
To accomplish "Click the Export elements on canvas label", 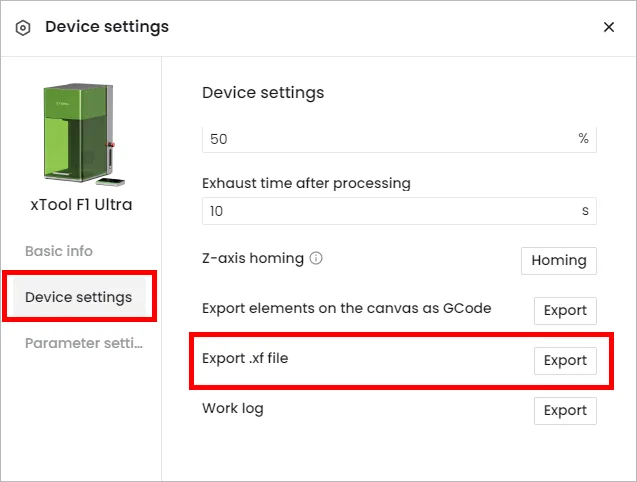I will tap(347, 308).
